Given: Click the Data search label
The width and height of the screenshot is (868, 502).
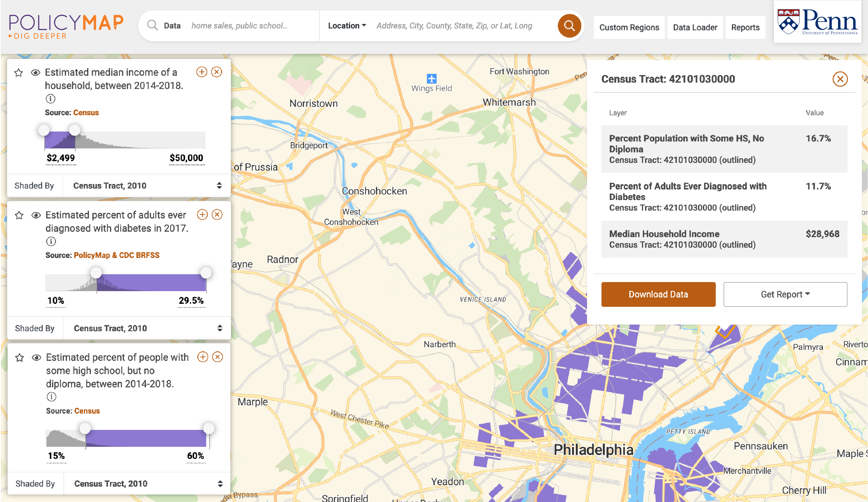Looking at the screenshot, I should [x=172, y=26].
